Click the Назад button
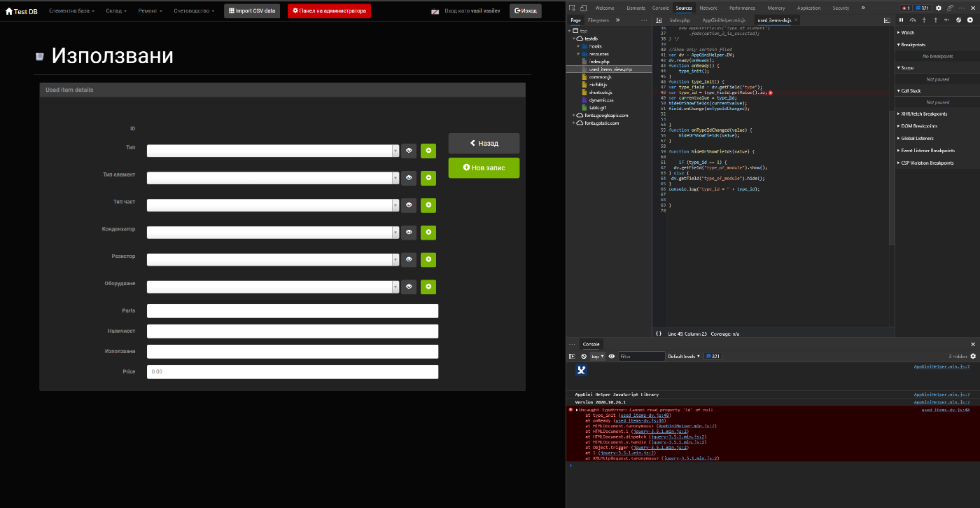Image resolution: width=980 pixels, height=508 pixels. click(484, 143)
